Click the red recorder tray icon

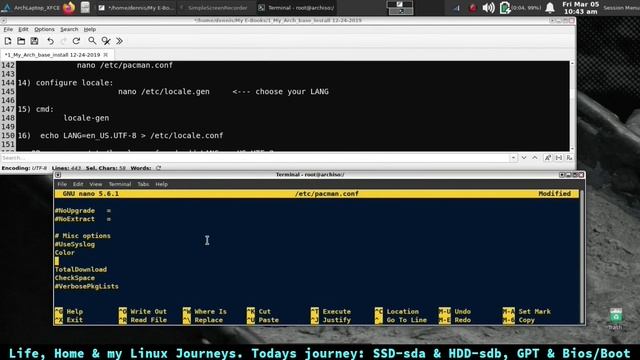(x=473, y=8)
